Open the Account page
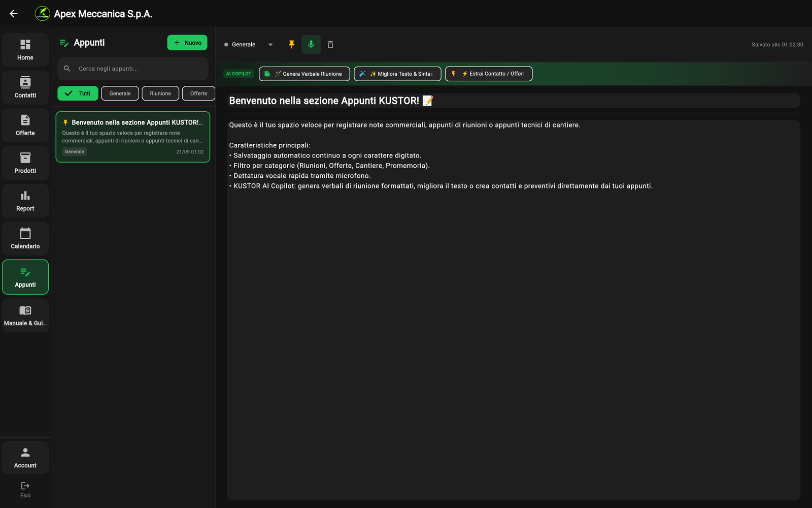The width and height of the screenshot is (812, 508). tap(25, 458)
